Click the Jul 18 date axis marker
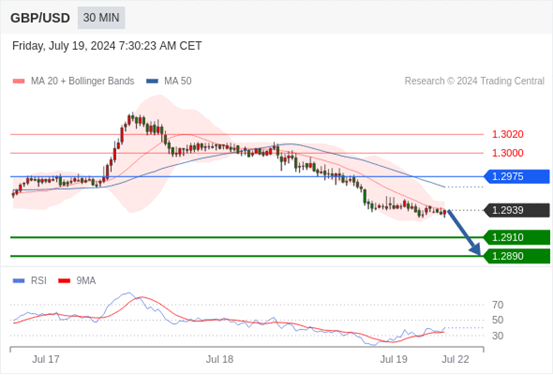The width and height of the screenshot is (553, 375). point(220,359)
